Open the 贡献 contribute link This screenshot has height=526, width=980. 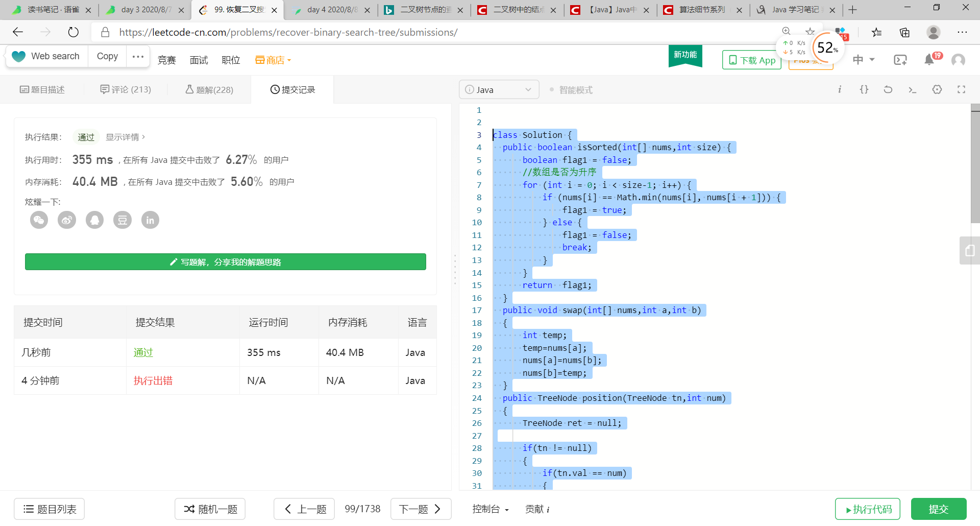537,509
